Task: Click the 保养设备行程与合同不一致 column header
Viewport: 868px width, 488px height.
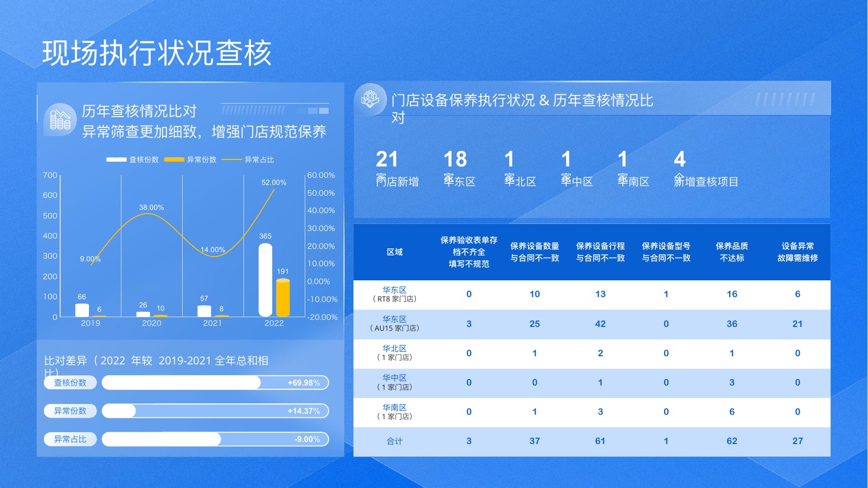Action: pyautogui.click(x=600, y=252)
